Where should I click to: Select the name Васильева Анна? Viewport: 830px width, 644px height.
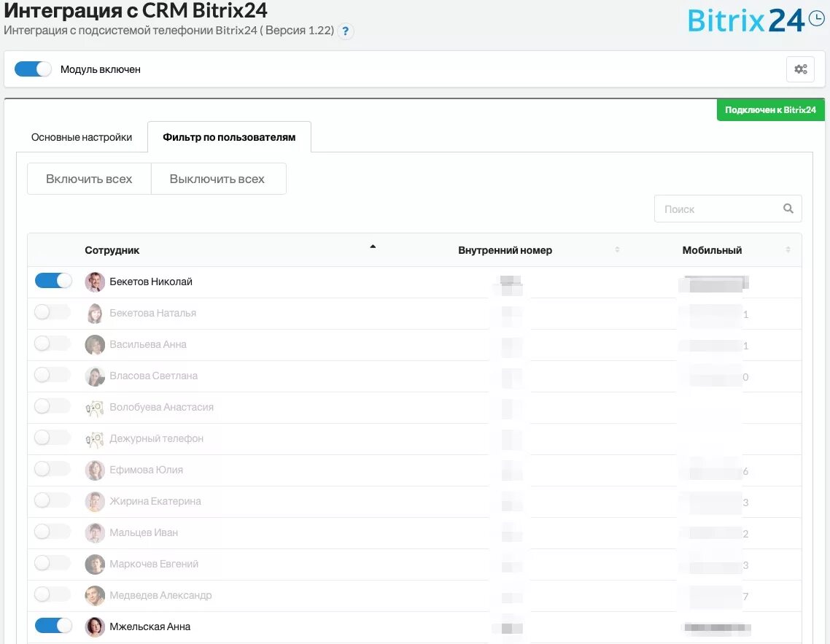point(148,344)
